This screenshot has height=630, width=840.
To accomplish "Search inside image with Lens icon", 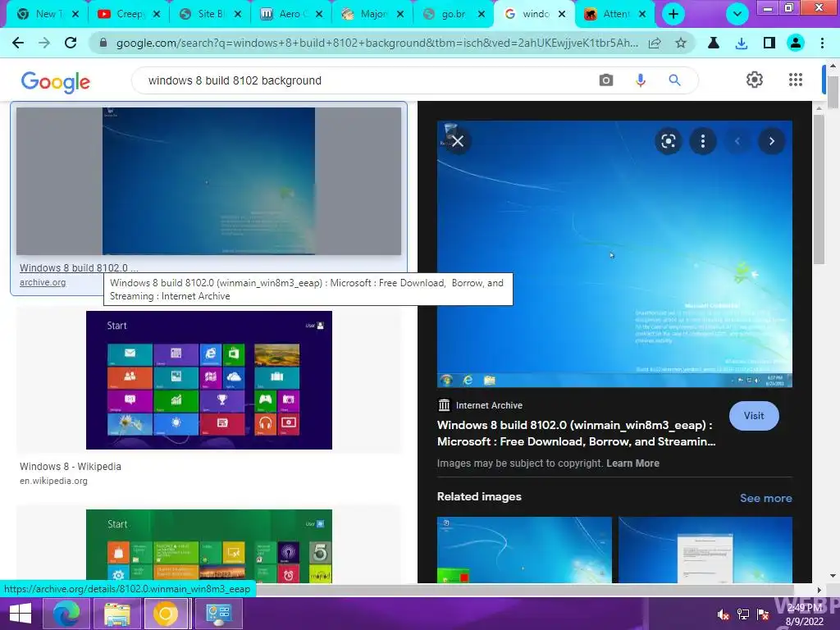I will coord(668,141).
